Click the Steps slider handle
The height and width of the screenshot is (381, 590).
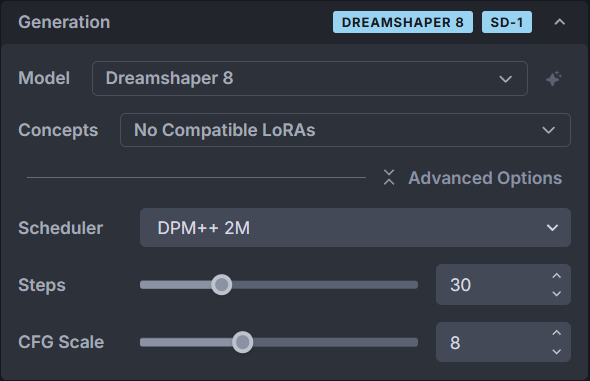click(x=222, y=285)
